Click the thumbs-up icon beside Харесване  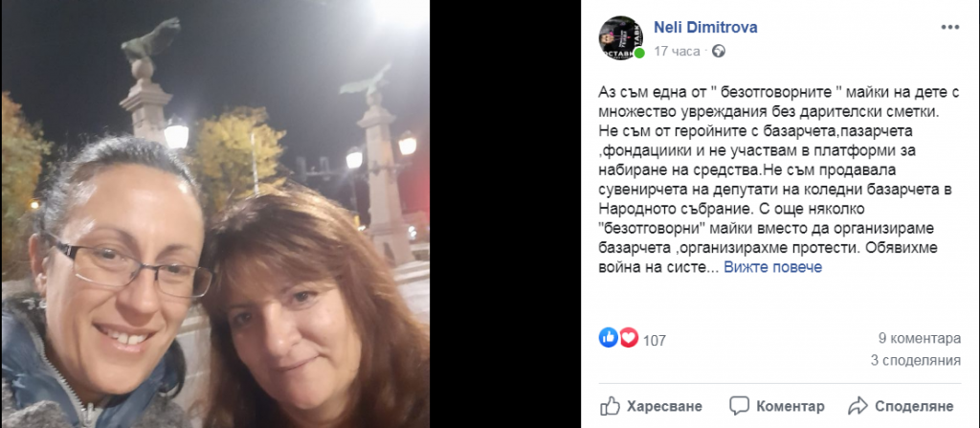(x=610, y=405)
